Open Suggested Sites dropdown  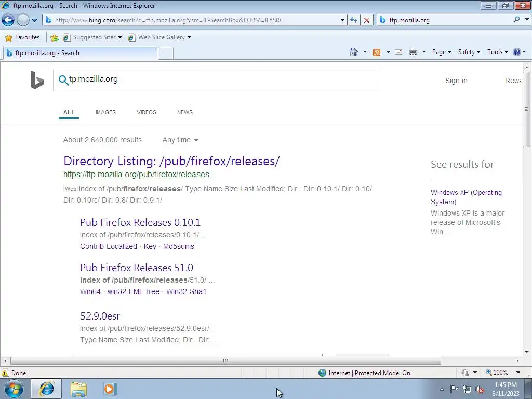(x=92, y=37)
